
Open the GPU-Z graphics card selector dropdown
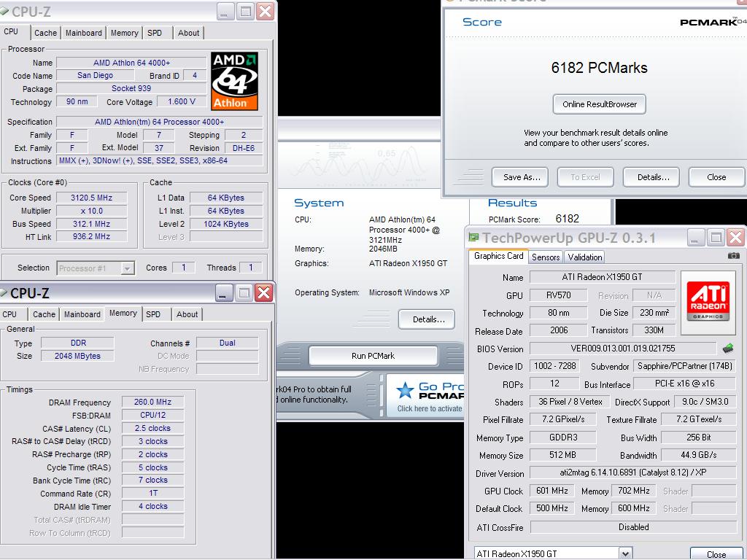tap(625, 553)
